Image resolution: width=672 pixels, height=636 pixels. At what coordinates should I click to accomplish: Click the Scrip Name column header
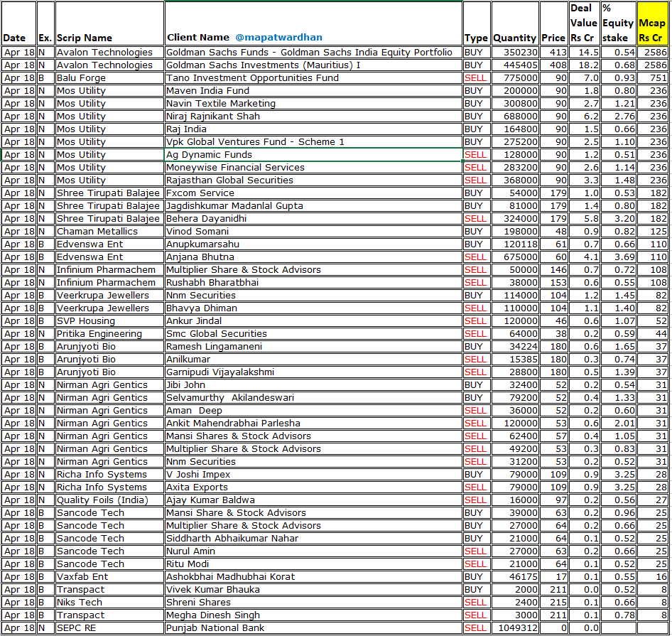pos(109,23)
